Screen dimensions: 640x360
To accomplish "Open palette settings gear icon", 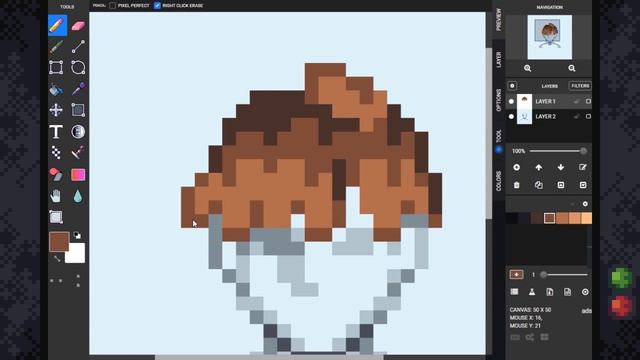I will click(x=585, y=204).
